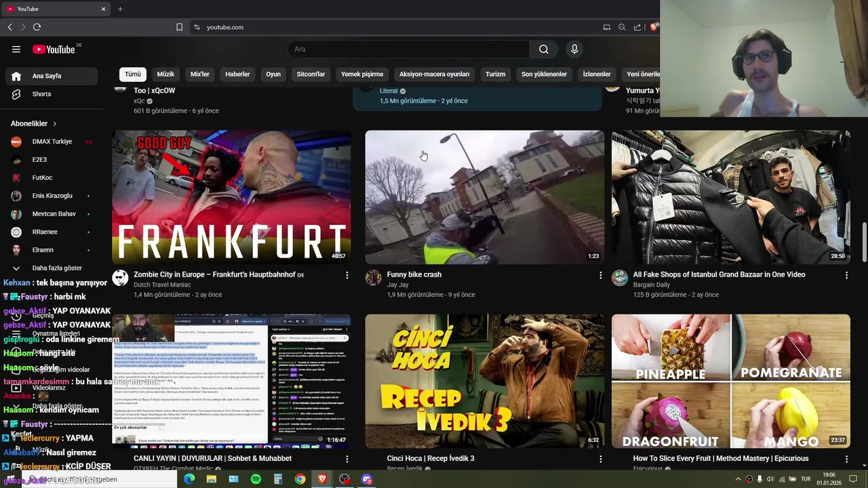This screenshot has height=488, width=868.
Task: Open the Literat channel link
Action: (389, 91)
